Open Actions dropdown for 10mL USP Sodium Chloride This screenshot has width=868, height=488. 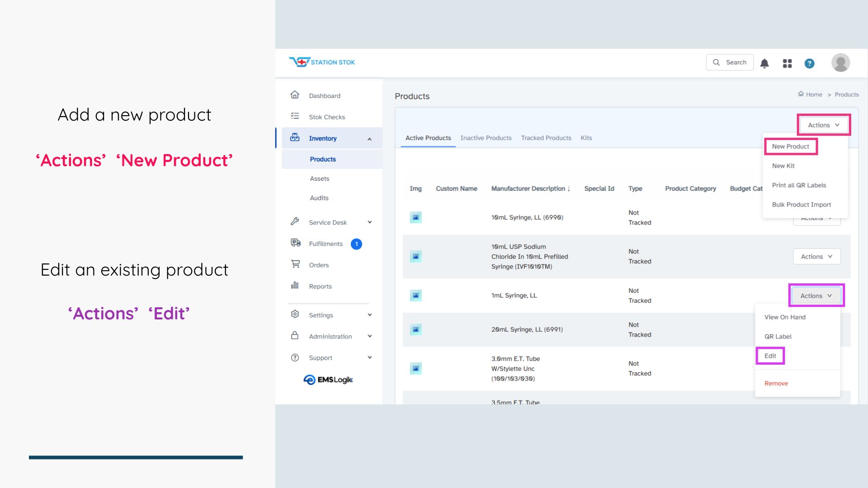pos(816,257)
